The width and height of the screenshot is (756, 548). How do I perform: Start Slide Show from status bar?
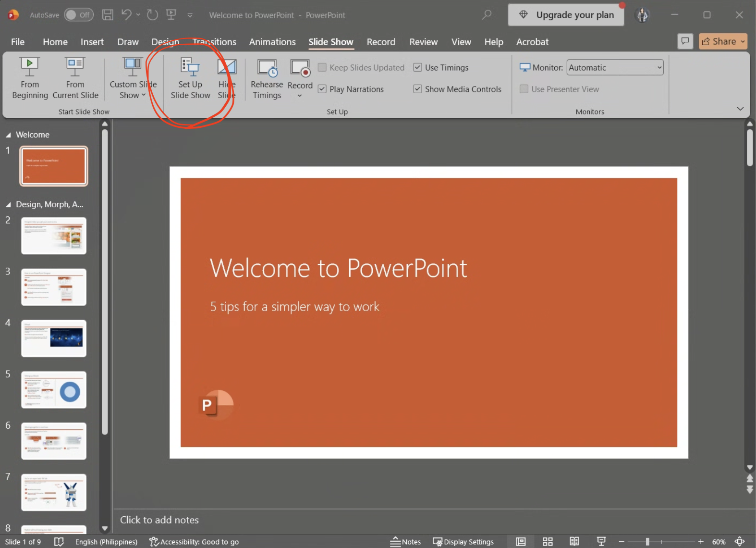(601, 542)
